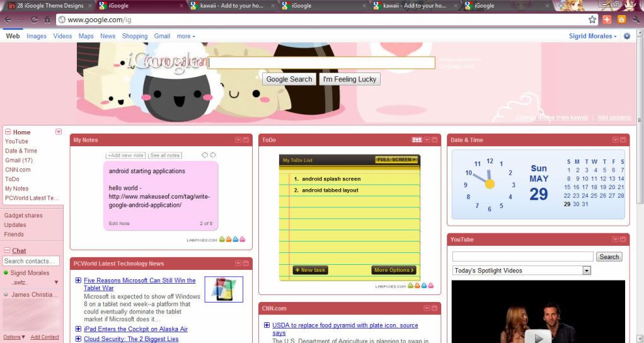This screenshot has height=343, width=644.
Task: Go to Maps in Google bar
Action: [x=86, y=36]
